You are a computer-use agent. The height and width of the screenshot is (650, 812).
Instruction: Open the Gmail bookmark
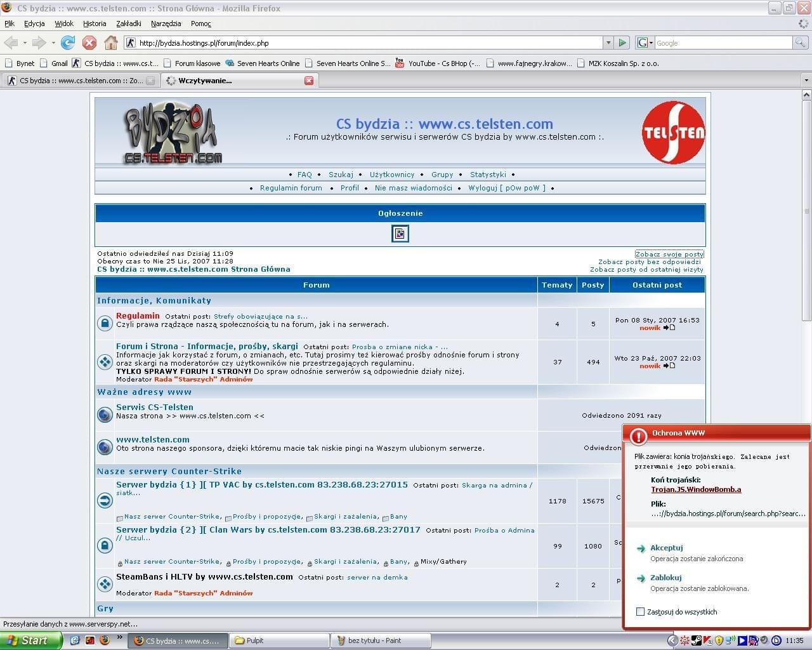(54, 63)
